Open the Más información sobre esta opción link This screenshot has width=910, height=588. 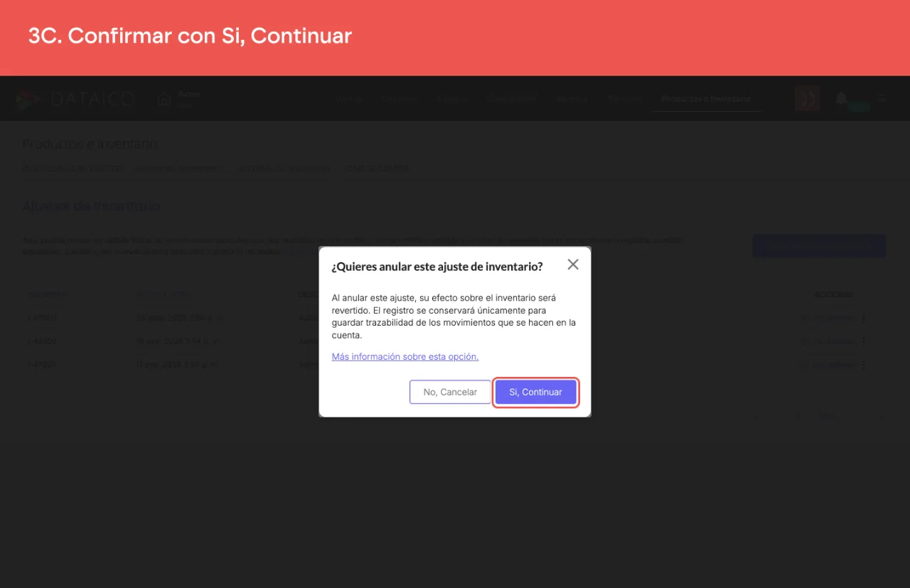tap(405, 356)
